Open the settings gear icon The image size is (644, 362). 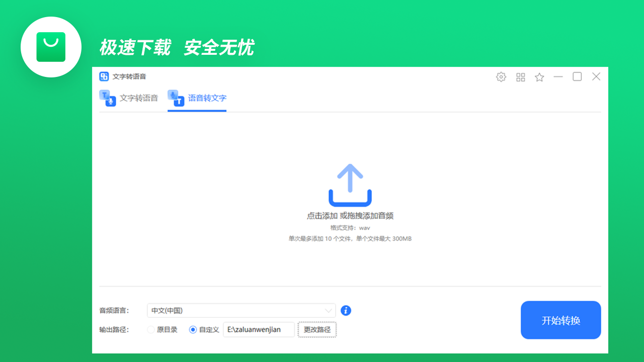tap(501, 76)
